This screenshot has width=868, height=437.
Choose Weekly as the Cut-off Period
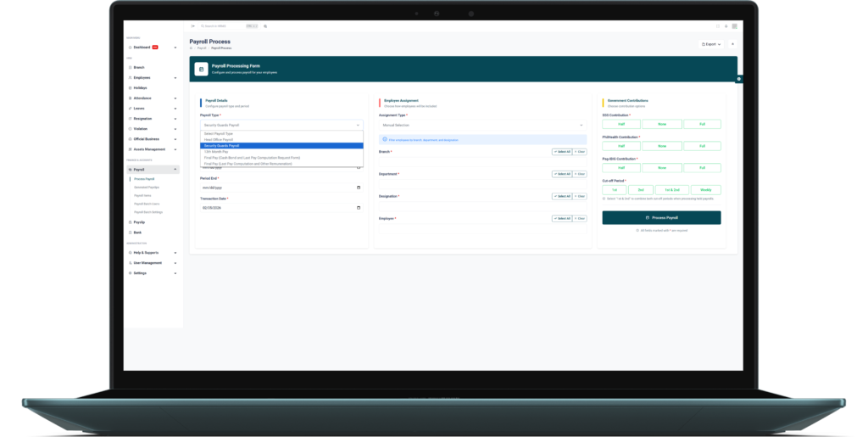pyautogui.click(x=705, y=190)
